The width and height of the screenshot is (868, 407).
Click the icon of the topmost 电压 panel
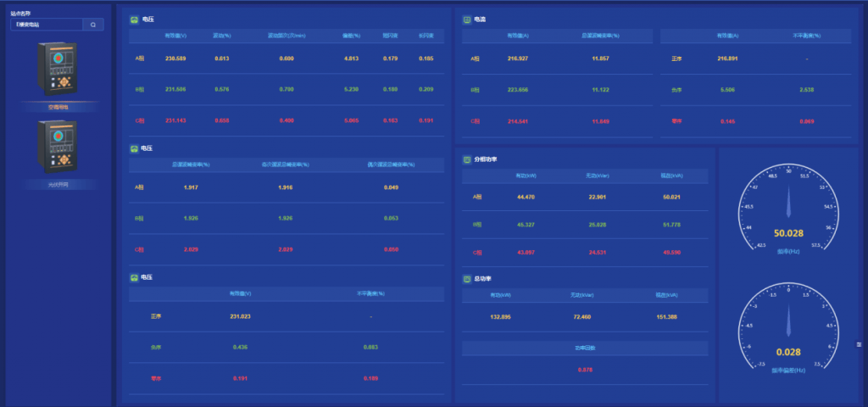134,19
